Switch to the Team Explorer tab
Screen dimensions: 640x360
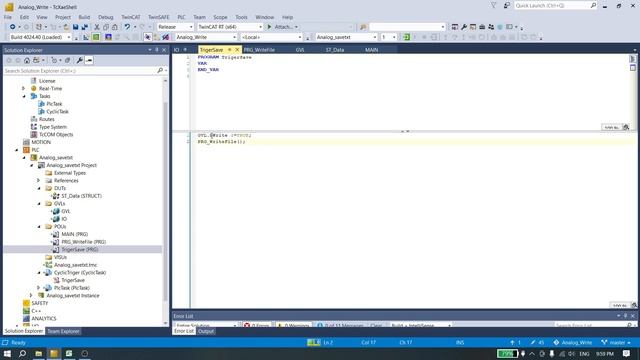point(63,331)
